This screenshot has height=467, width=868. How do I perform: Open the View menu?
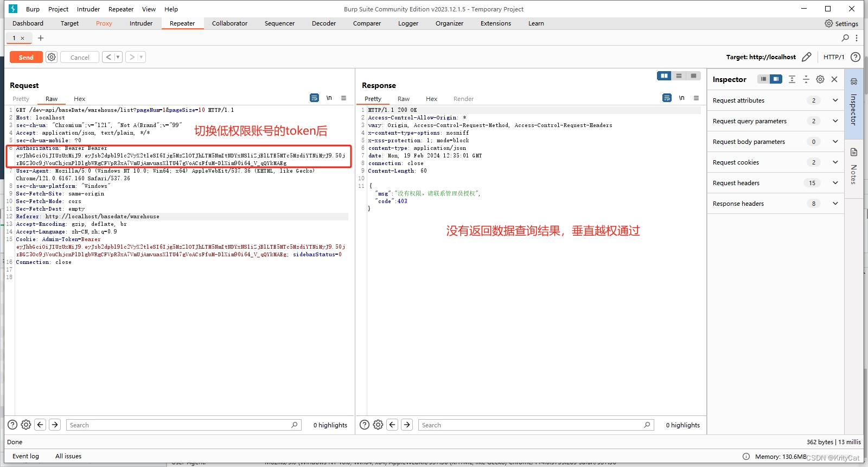click(149, 9)
